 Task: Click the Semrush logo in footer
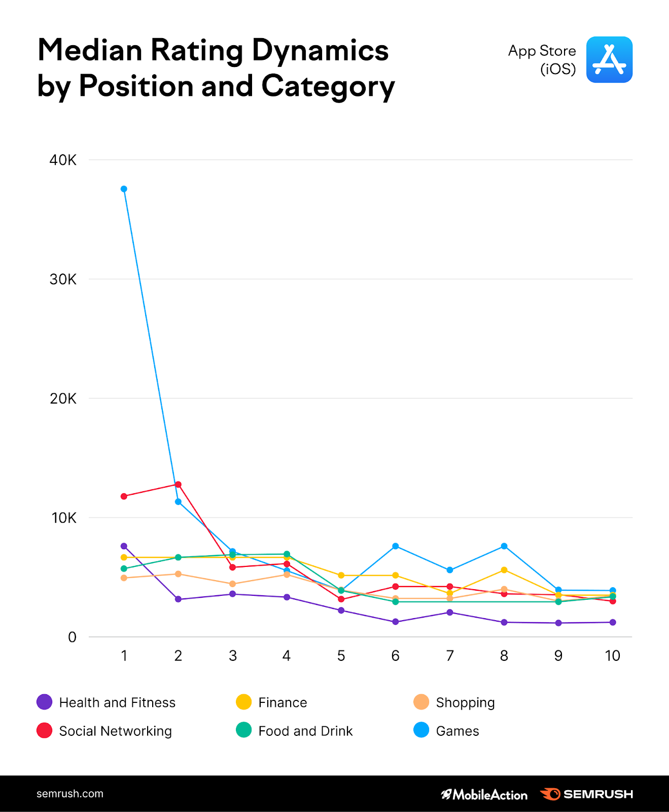pos(586,794)
